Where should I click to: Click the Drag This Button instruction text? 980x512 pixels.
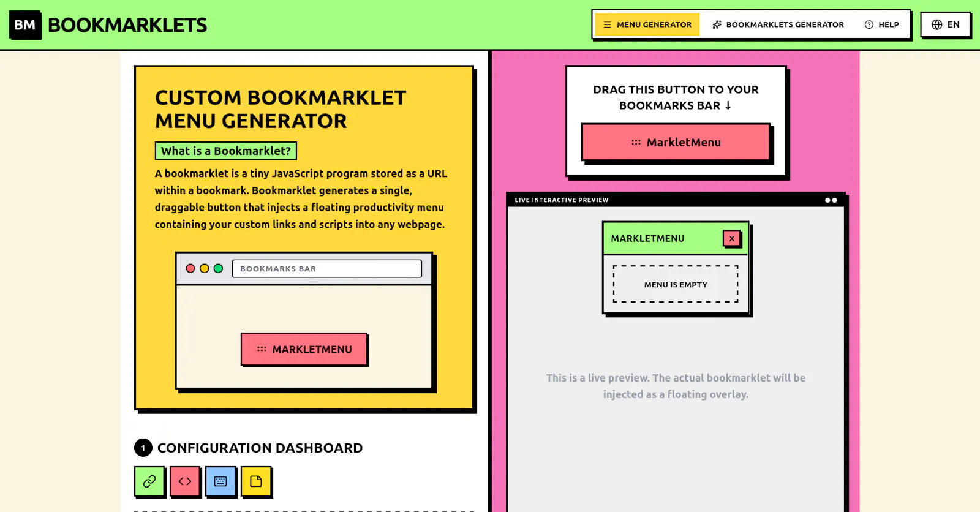coord(676,97)
